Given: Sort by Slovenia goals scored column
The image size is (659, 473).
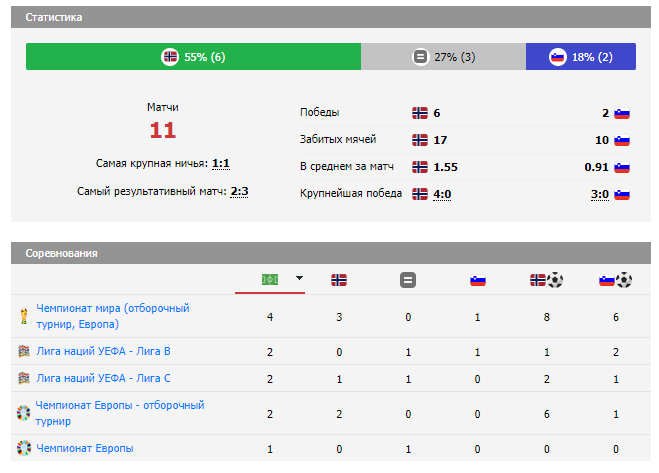Looking at the screenshot, I should click(x=615, y=280).
